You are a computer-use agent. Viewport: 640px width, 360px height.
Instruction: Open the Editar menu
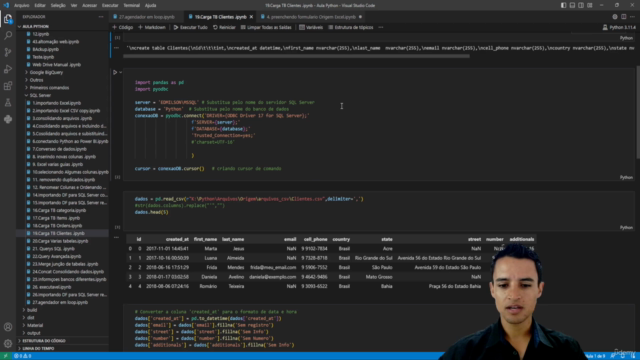tap(40, 5)
